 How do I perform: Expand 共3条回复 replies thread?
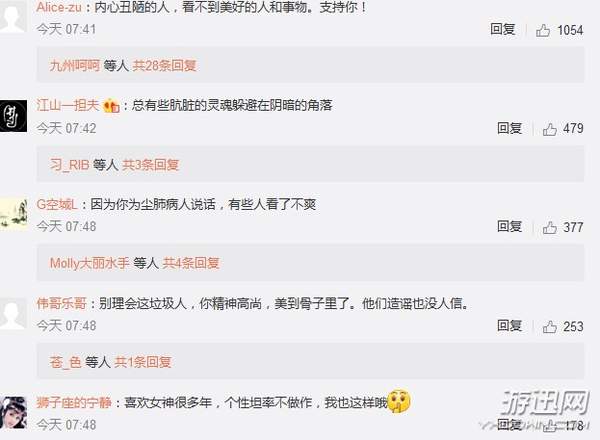pos(151,165)
